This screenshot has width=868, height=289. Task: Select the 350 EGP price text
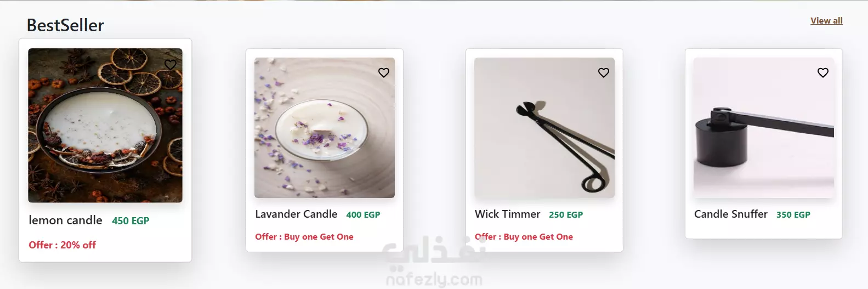pos(793,215)
